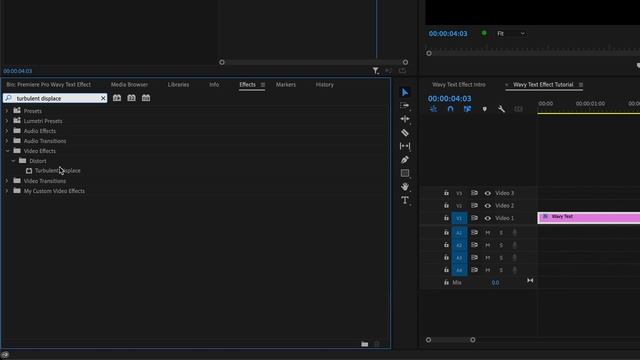Click the 32-bit Color effects filter icon
The height and width of the screenshot is (360, 640).
[x=131, y=98]
